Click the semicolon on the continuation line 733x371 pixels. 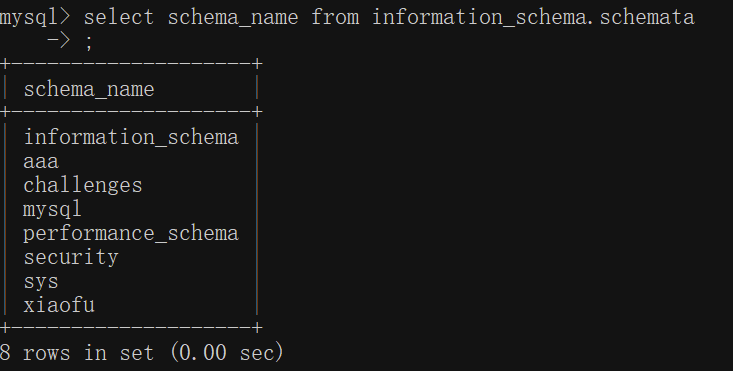point(89,43)
